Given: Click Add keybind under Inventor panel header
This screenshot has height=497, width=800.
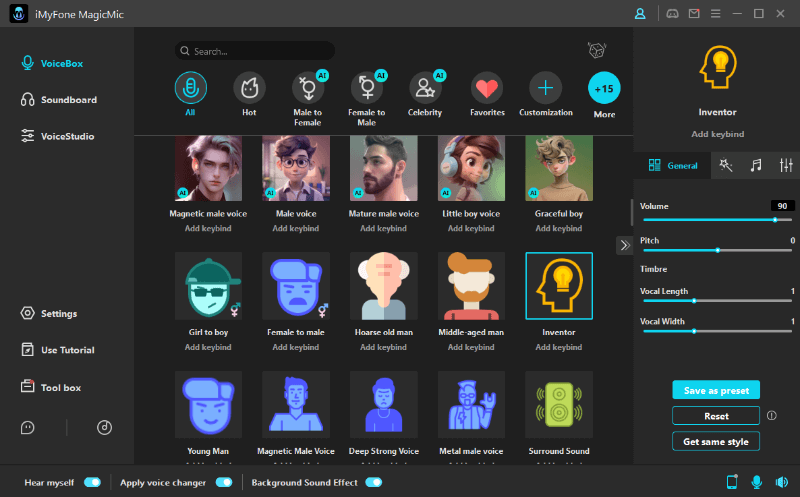Looking at the screenshot, I should tap(717, 134).
